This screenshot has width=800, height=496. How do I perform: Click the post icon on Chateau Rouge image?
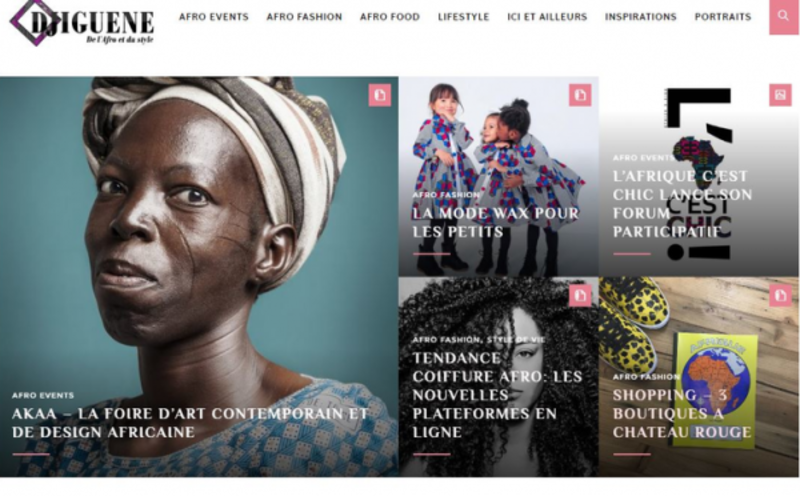click(780, 295)
